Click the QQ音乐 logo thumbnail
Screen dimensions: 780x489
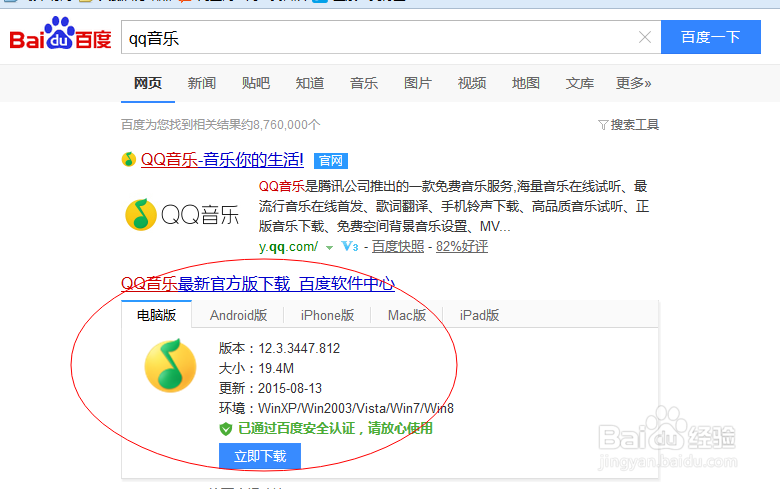tap(182, 214)
